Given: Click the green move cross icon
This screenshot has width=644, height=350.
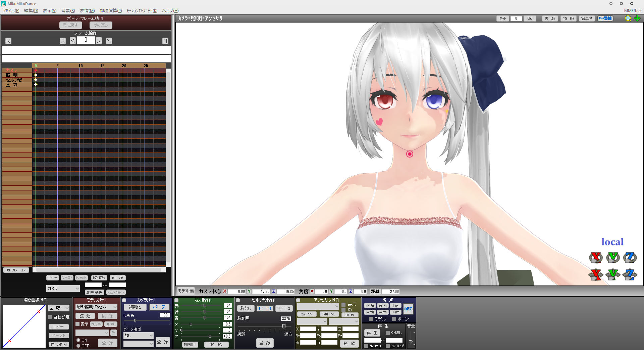Looking at the screenshot, I should click(637, 18).
